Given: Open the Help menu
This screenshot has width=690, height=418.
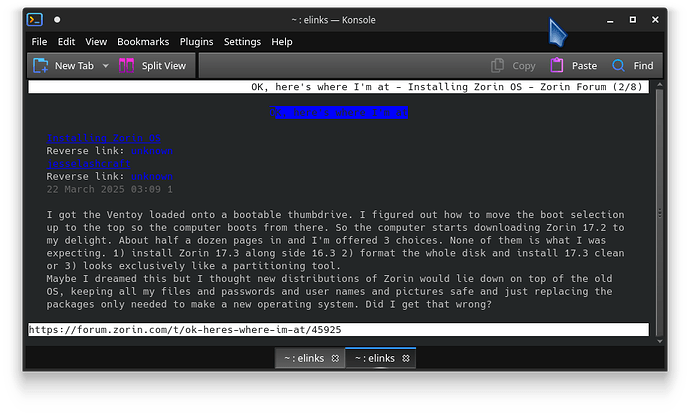Looking at the screenshot, I should tap(282, 42).
